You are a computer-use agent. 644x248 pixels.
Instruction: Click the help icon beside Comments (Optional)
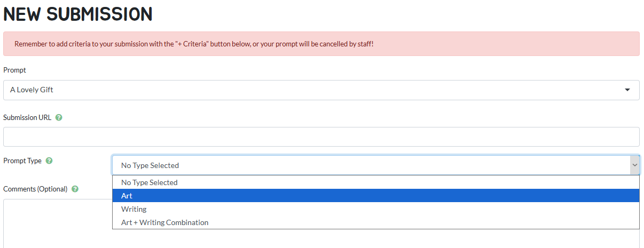(x=75, y=189)
